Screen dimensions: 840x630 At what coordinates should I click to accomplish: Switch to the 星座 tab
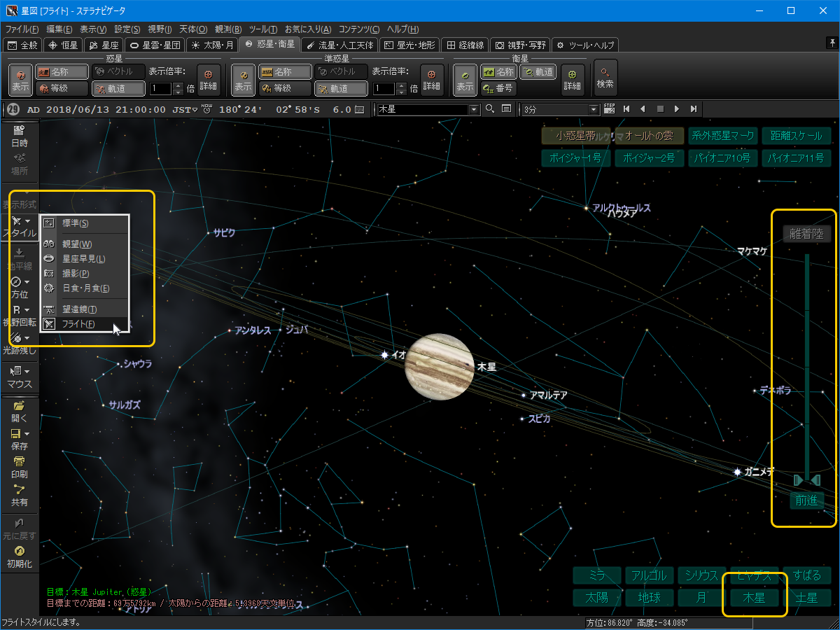click(x=104, y=45)
